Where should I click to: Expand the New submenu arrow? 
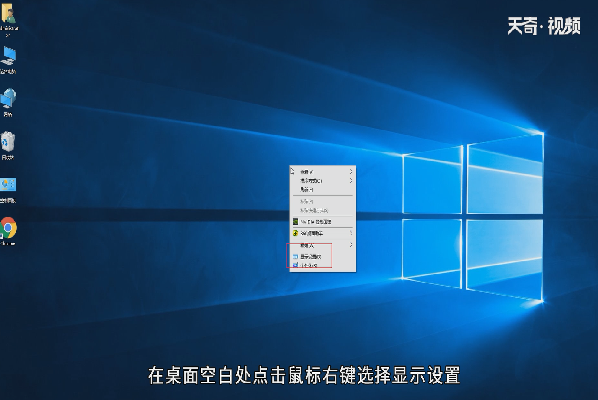(x=351, y=245)
